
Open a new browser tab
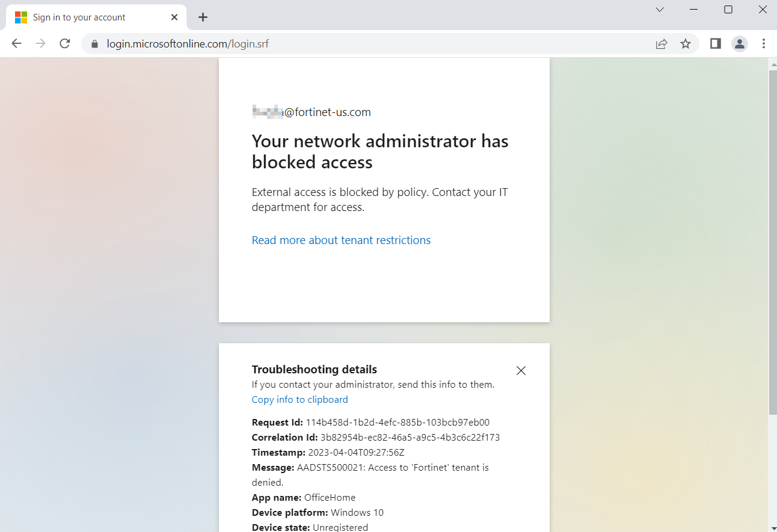tap(203, 17)
